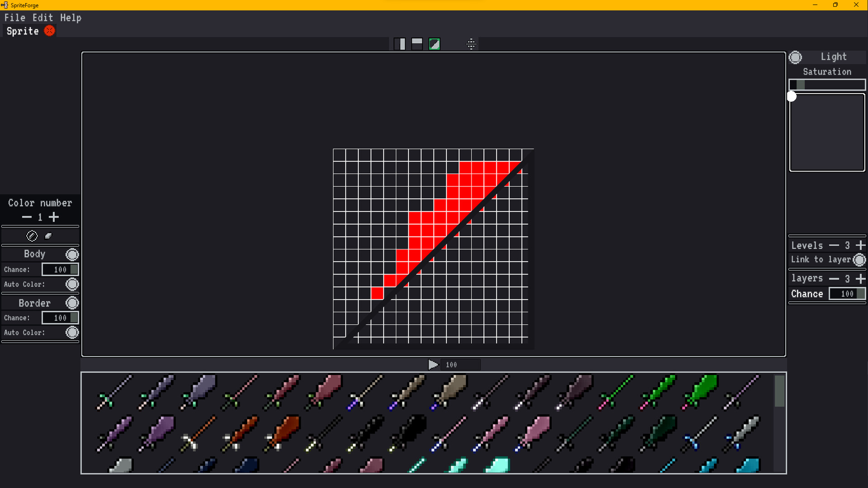
Task: Increase Levels from 3 to 4
Action: pos(861,245)
